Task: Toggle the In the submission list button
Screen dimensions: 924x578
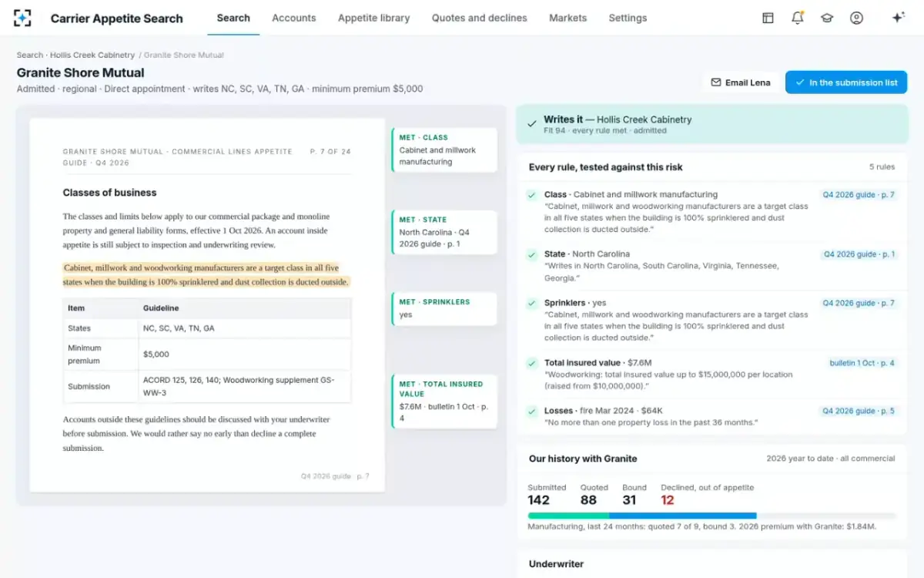Action: point(846,82)
